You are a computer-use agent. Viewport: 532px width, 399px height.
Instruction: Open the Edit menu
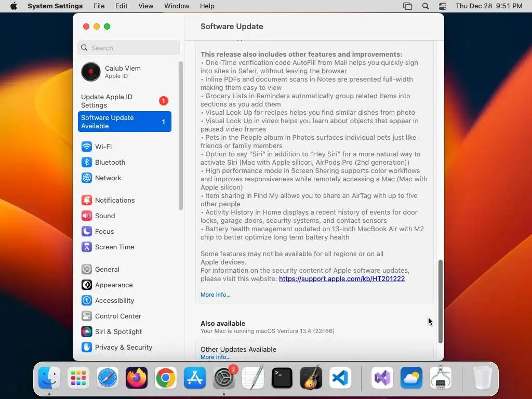click(x=121, y=6)
